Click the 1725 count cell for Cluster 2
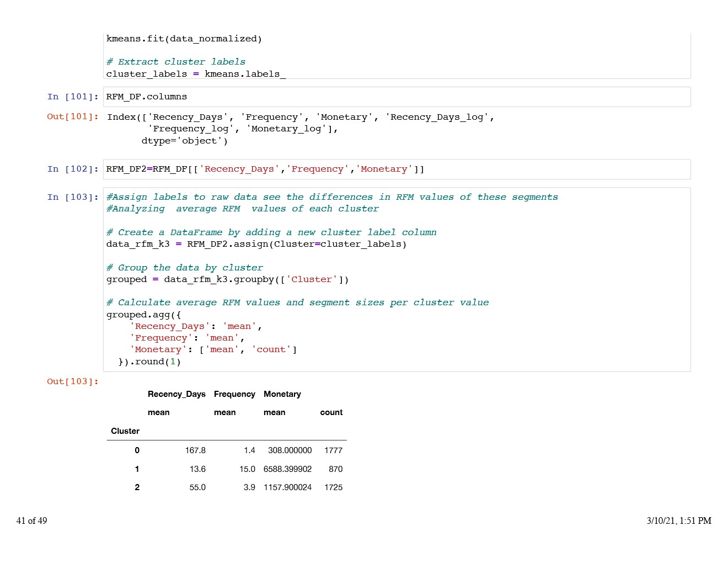The height and width of the screenshot is (563, 728). (333, 487)
